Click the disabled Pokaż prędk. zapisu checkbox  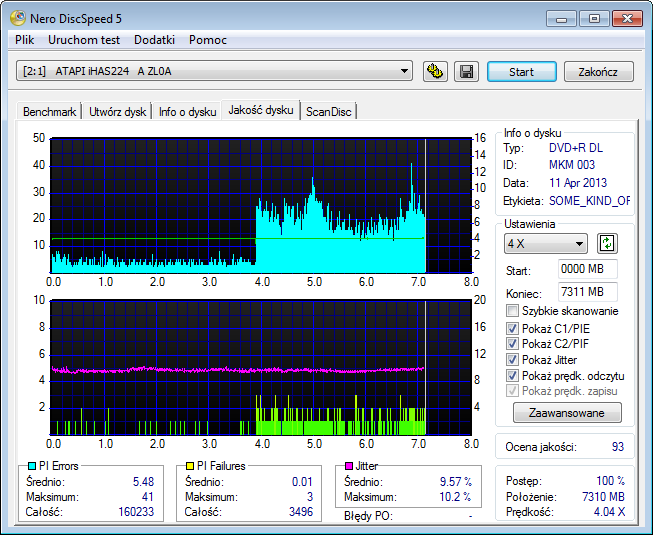(x=512, y=391)
